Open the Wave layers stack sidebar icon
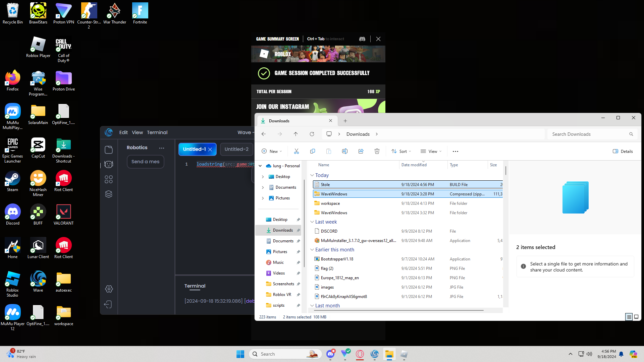Viewport: 644px width, 362px height. pos(109,194)
